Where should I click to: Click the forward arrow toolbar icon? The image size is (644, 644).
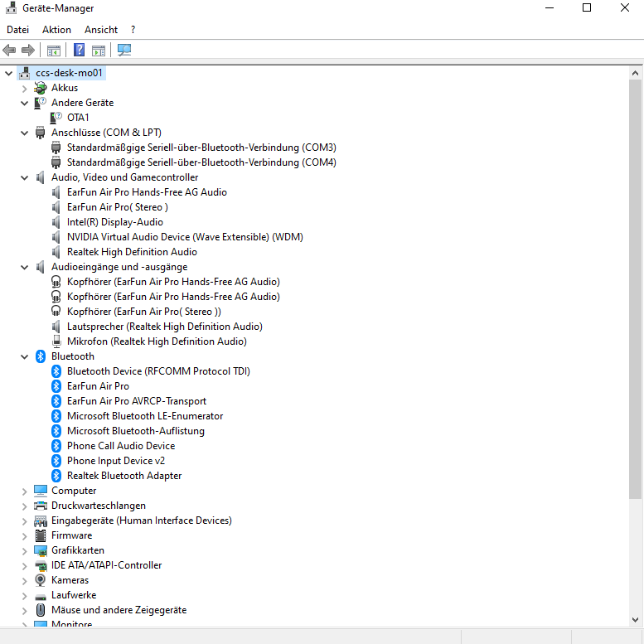[x=28, y=50]
